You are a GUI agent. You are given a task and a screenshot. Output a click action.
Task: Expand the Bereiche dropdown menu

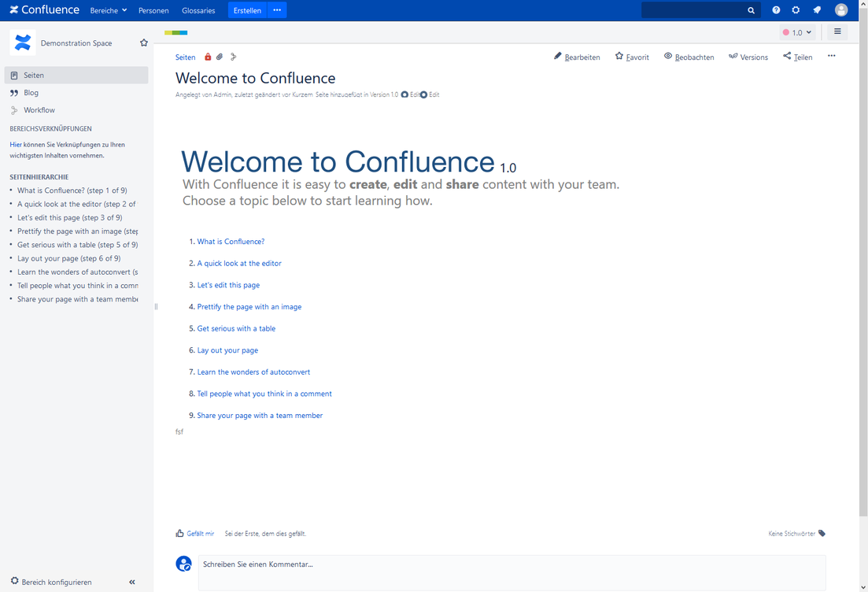109,10
